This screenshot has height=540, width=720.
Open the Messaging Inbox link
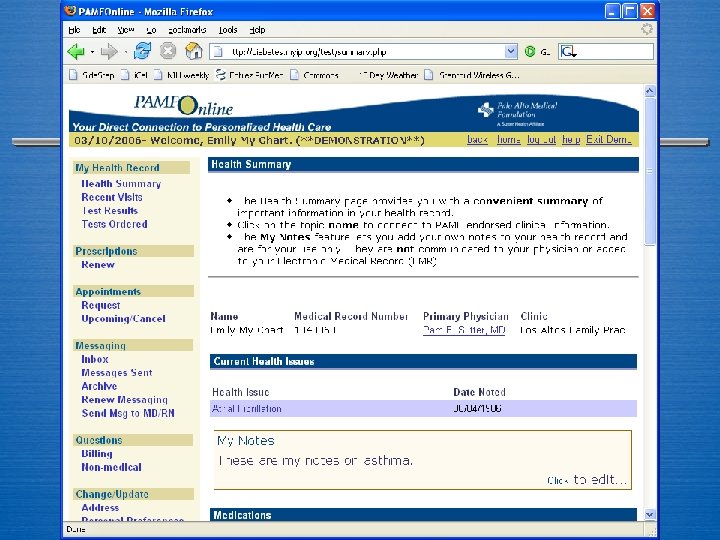[x=95, y=359]
